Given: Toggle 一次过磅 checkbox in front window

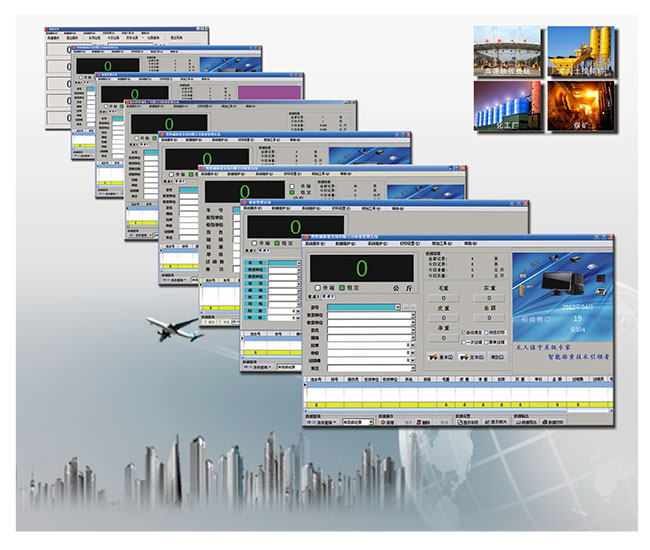Looking at the screenshot, I should point(464,342).
